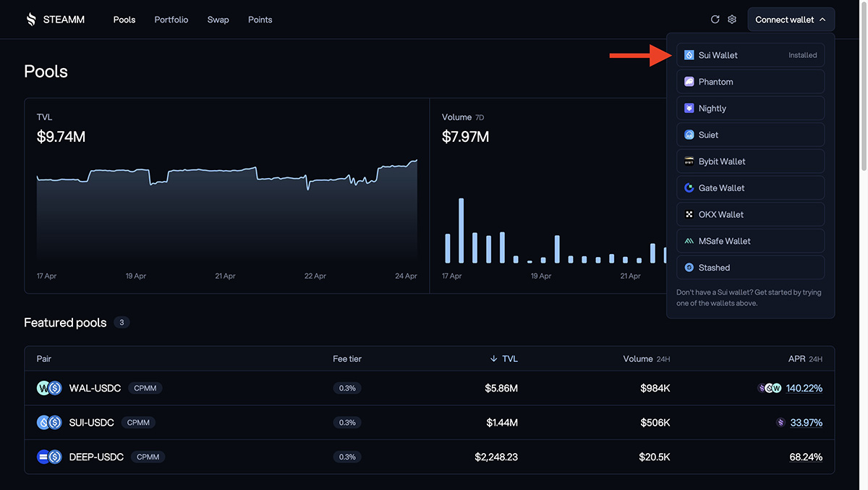Choose MSafe Wallet from the list

pos(751,241)
